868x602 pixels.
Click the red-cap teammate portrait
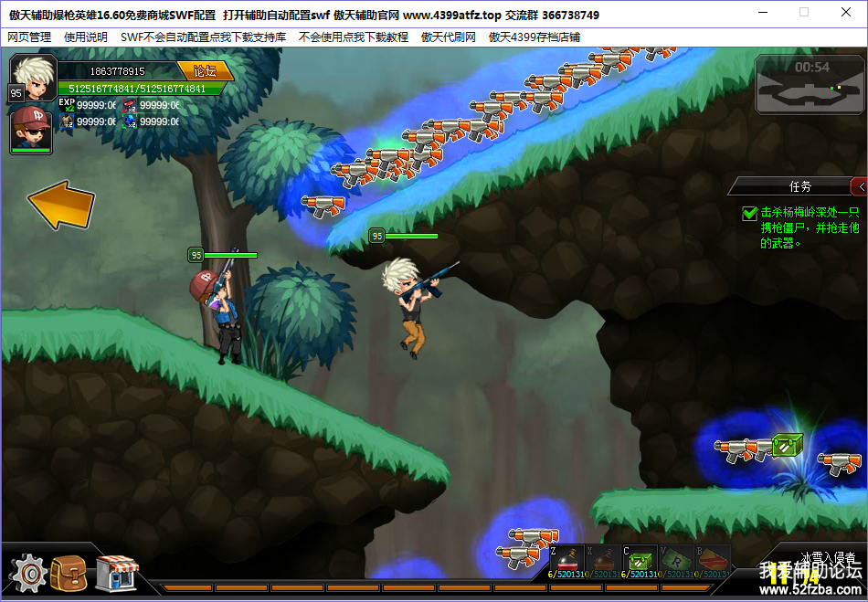point(32,130)
